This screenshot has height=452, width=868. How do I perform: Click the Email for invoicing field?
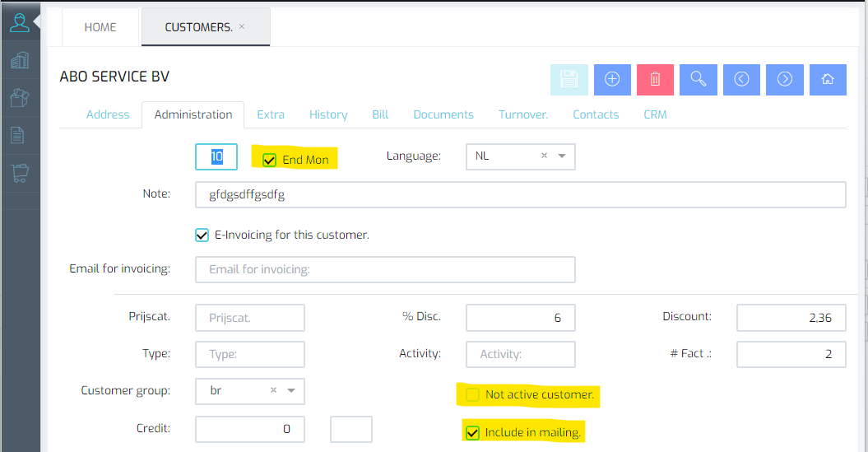385,270
